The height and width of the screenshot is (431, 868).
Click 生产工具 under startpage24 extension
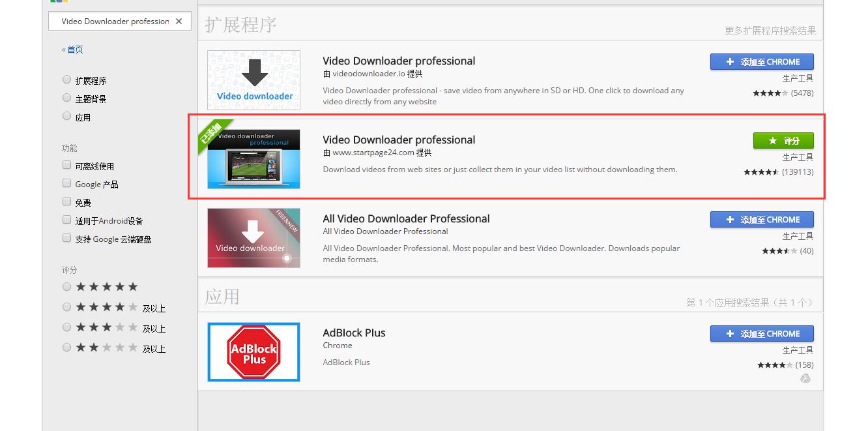click(798, 157)
